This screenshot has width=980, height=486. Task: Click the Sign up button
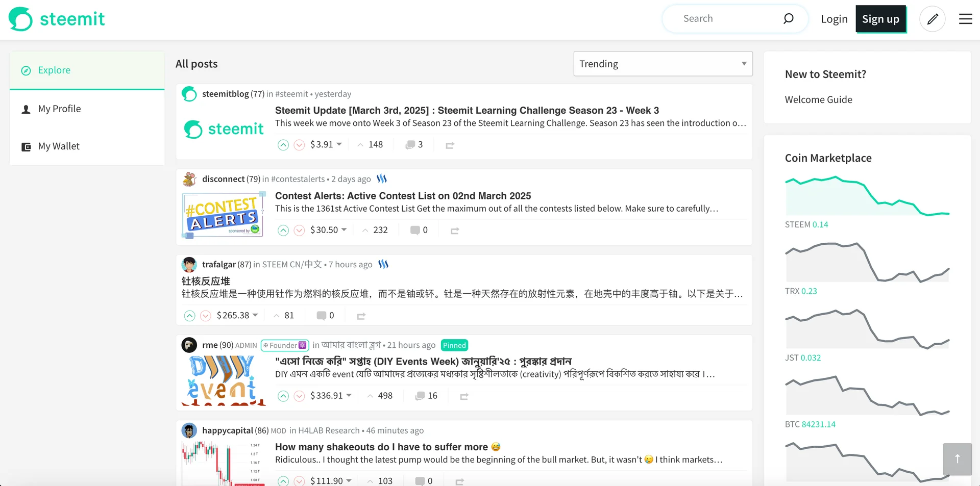(x=880, y=18)
